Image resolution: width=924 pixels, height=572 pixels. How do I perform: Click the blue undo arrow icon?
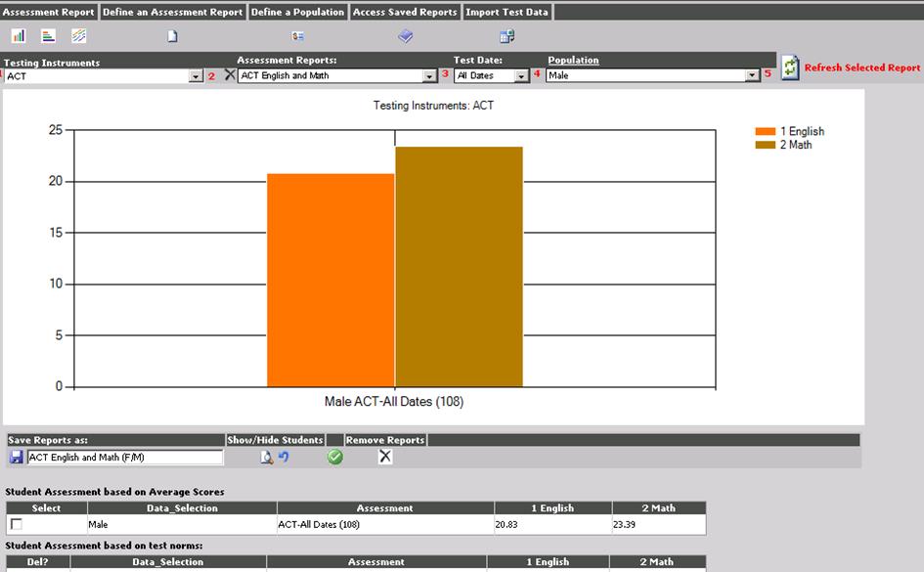coord(284,457)
